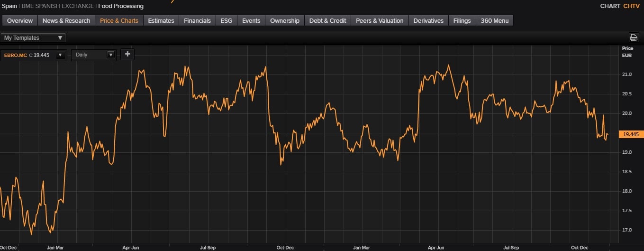Click the CHTV chart code link

coord(631,6)
